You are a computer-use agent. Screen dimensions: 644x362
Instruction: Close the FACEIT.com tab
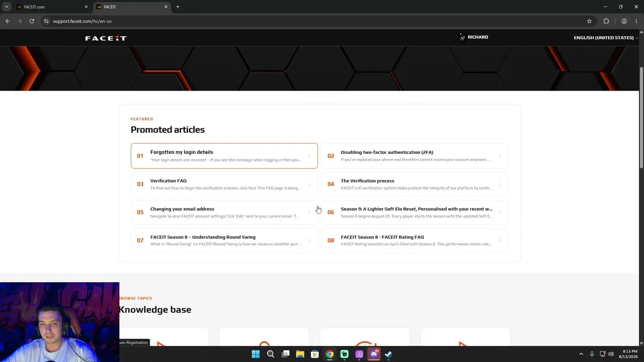click(x=86, y=7)
